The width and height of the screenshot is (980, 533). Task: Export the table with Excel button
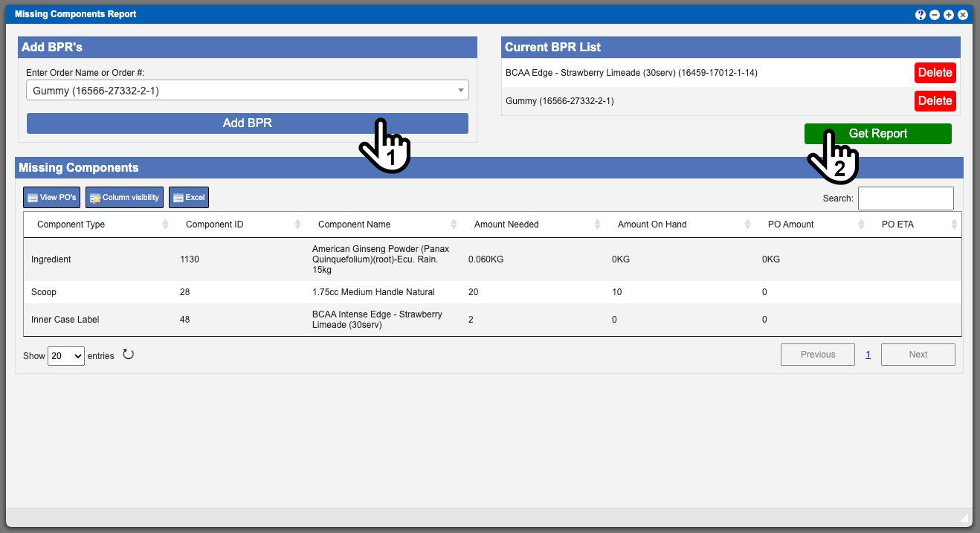[189, 197]
